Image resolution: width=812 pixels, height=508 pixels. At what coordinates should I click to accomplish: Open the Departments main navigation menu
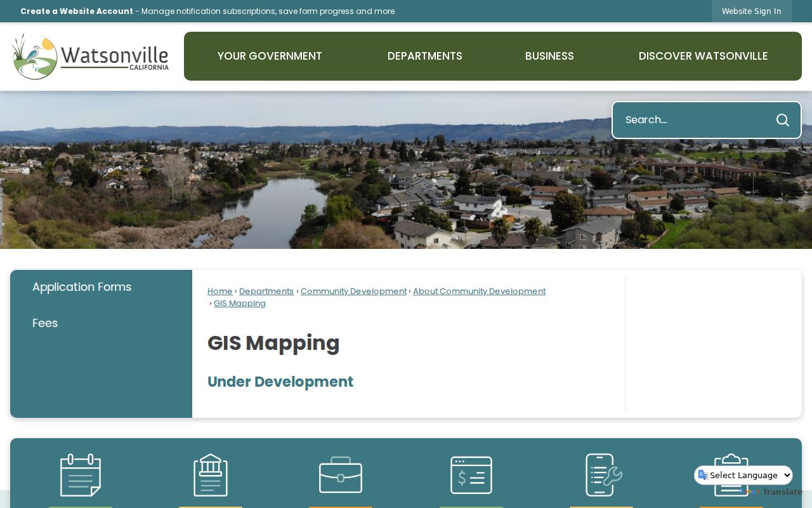point(425,56)
